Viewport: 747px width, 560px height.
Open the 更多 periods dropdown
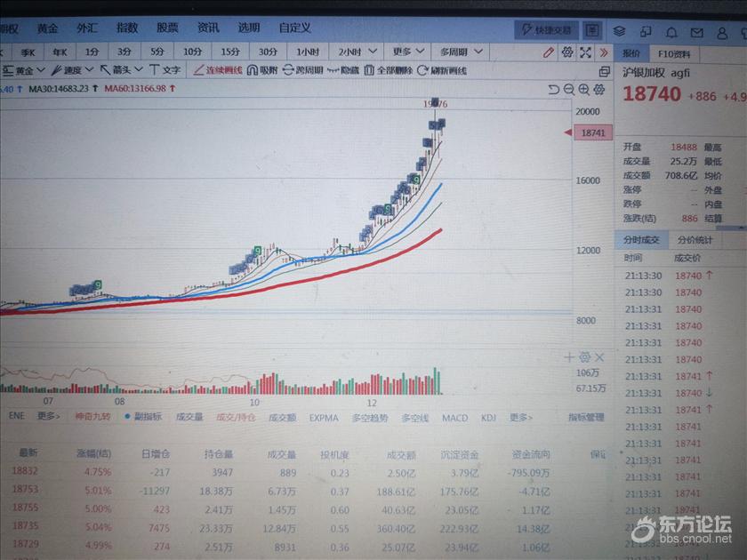tap(408, 52)
